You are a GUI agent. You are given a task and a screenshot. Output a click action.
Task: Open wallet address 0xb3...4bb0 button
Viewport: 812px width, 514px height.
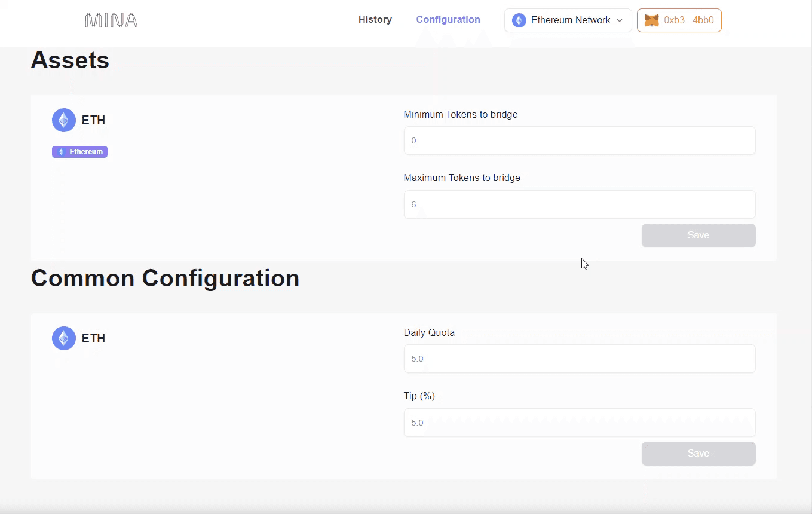pos(679,20)
